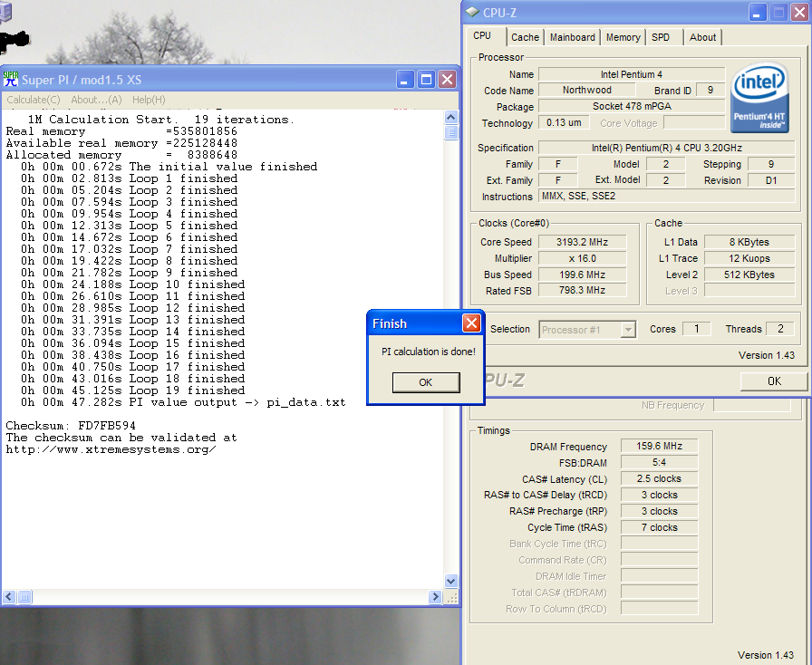
Task: Click the Threads value field
Action: (780, 329)
